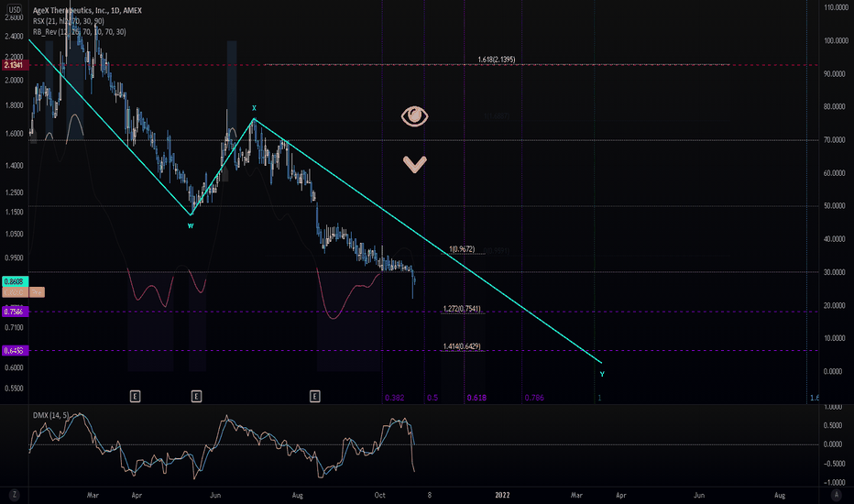Select the RSX (21, hl2, 70, 30, 90) indicator label
The width and height of the screenshot is (854, 504).
point(68,21)
